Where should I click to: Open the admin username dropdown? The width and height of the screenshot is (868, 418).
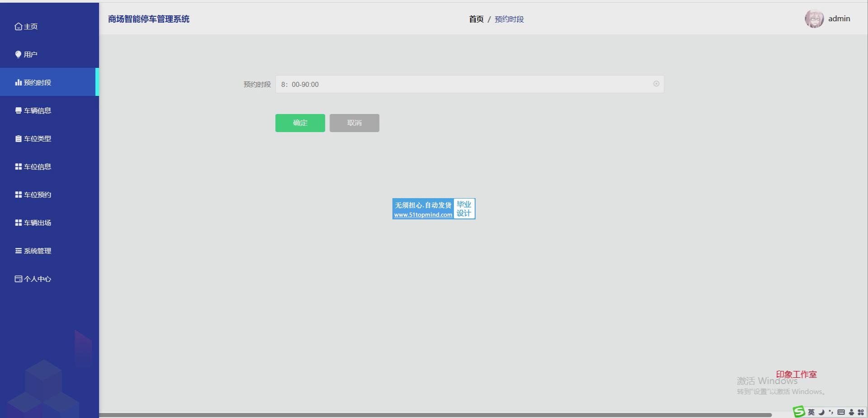(839, 19)
